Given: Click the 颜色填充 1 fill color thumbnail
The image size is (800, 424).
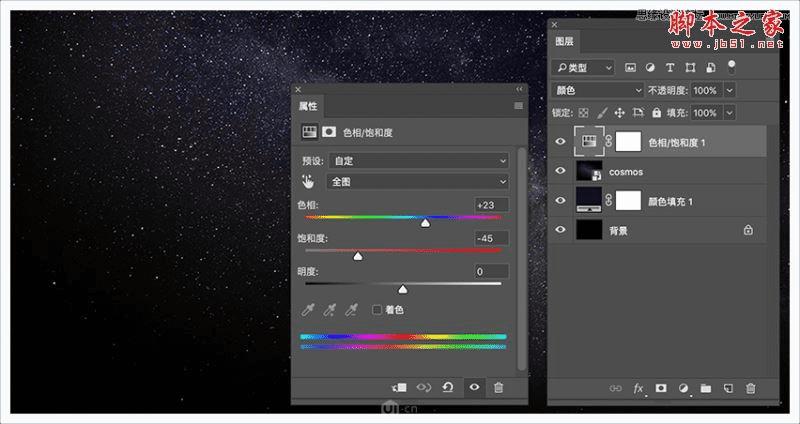Looking at the screenshot, I should pos(589,200).
